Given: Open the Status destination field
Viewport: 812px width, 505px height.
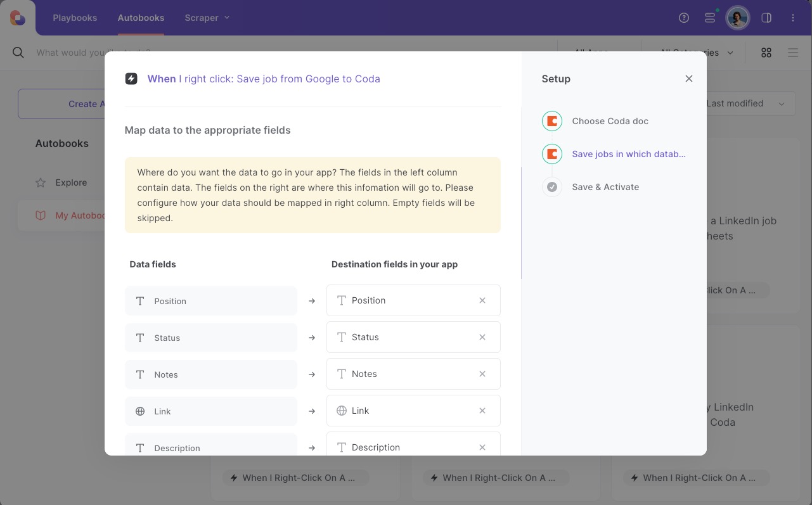Looking at the screenshot, I should (x=413, y=337).
